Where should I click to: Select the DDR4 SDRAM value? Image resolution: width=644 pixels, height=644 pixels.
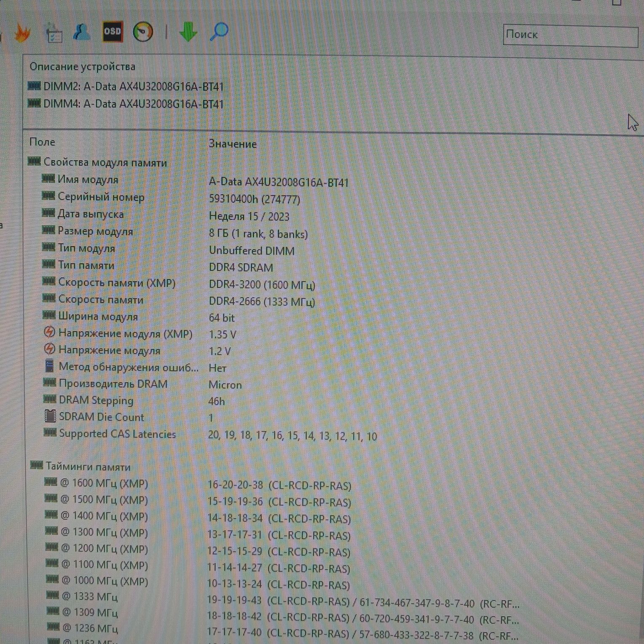click(x=241, y=268)
